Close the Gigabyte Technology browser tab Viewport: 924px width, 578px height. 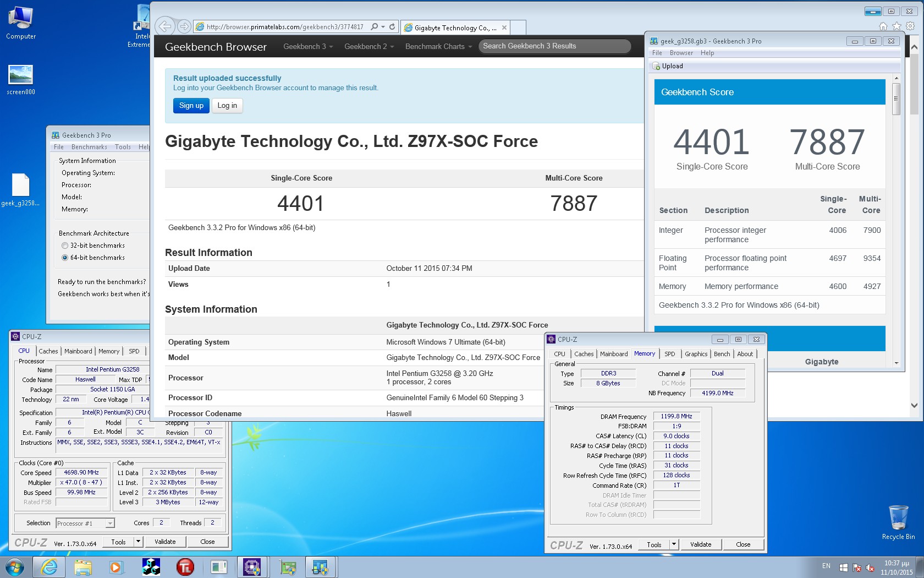tap(504, 28)
